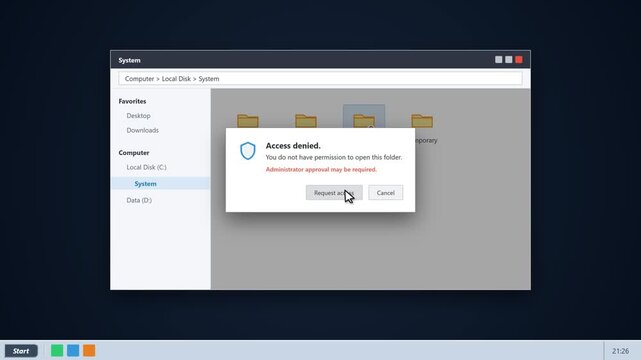Click the Computer > Local Disk > System address bar
641x360 pixels.
coord(320,78)
